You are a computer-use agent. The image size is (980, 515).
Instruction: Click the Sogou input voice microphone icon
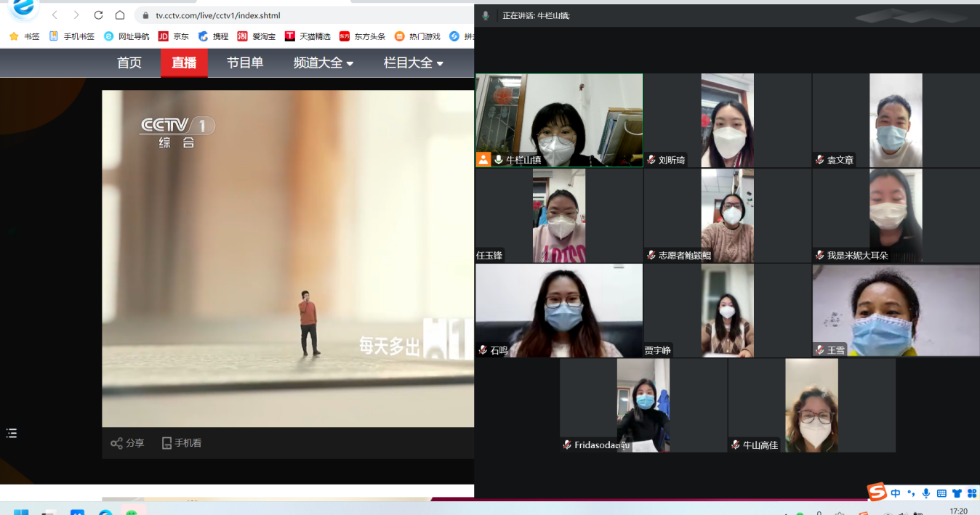point(925,493)
